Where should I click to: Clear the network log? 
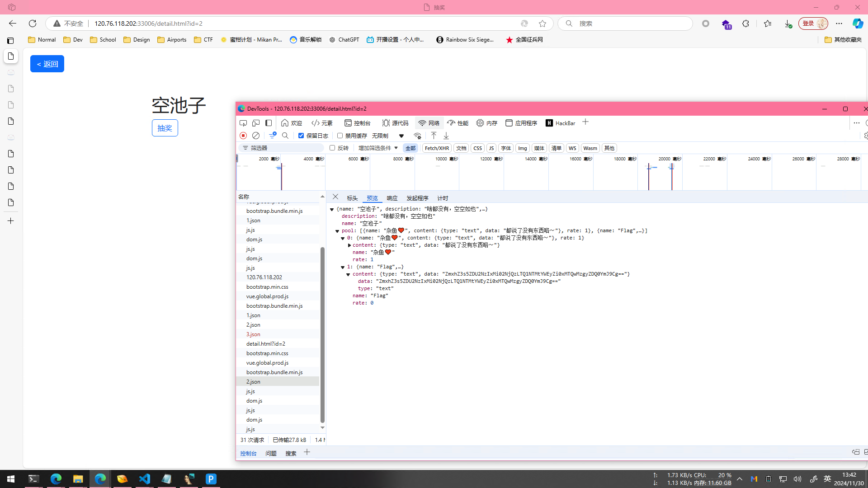[256, 136]
